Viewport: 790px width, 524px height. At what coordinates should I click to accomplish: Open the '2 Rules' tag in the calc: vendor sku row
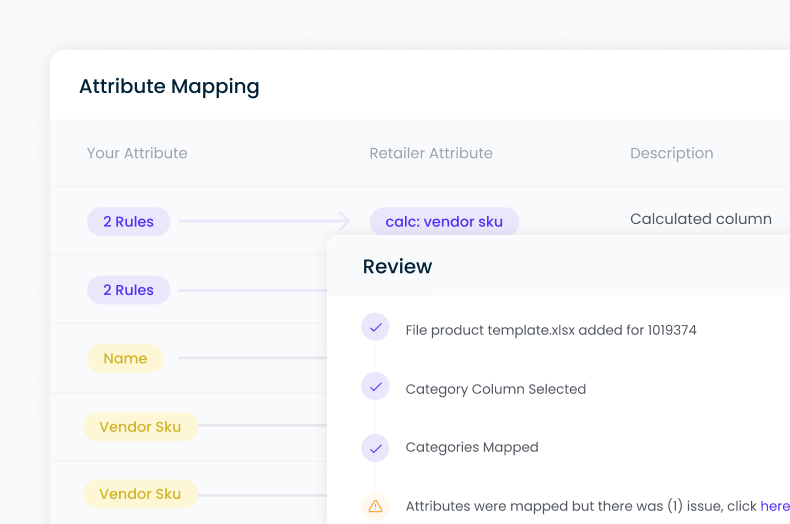128,222
